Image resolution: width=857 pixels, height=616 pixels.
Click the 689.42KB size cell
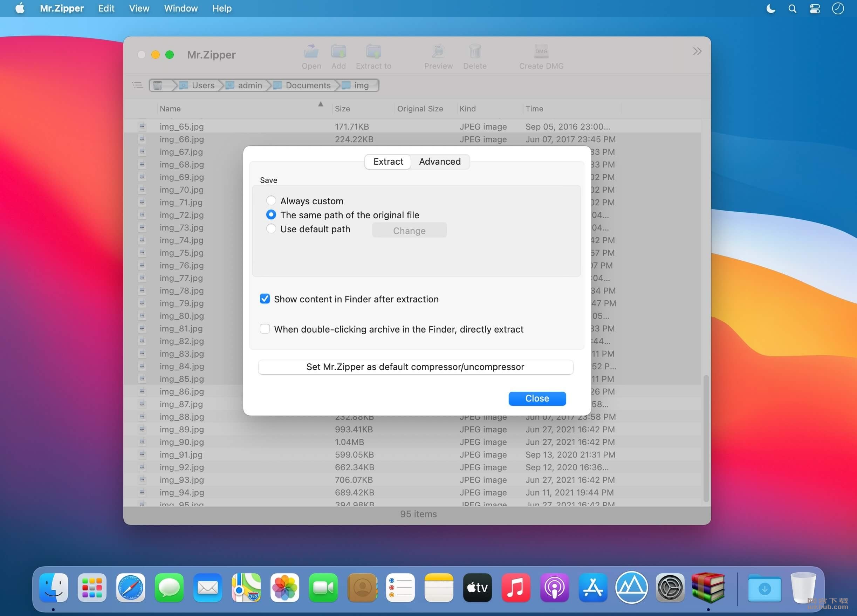(355, 492)
